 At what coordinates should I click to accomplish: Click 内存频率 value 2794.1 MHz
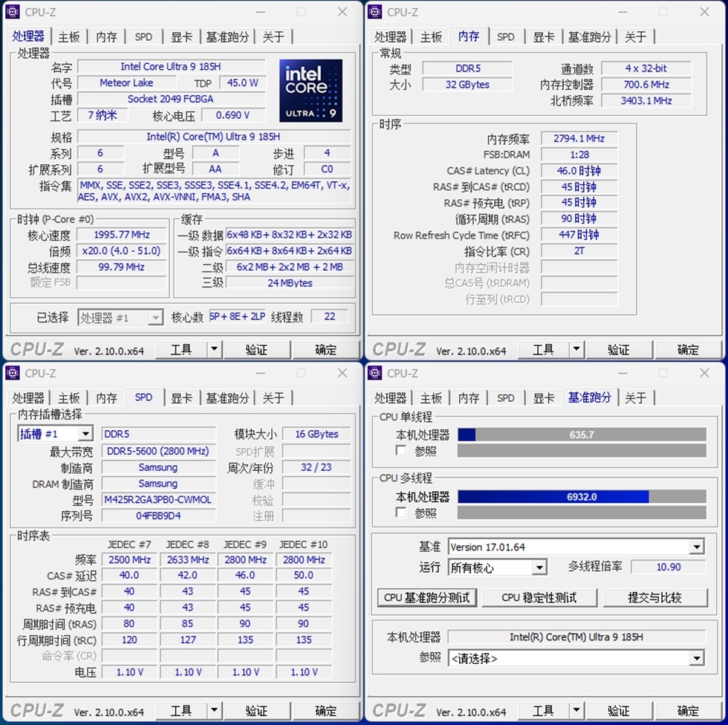[579, 139]
